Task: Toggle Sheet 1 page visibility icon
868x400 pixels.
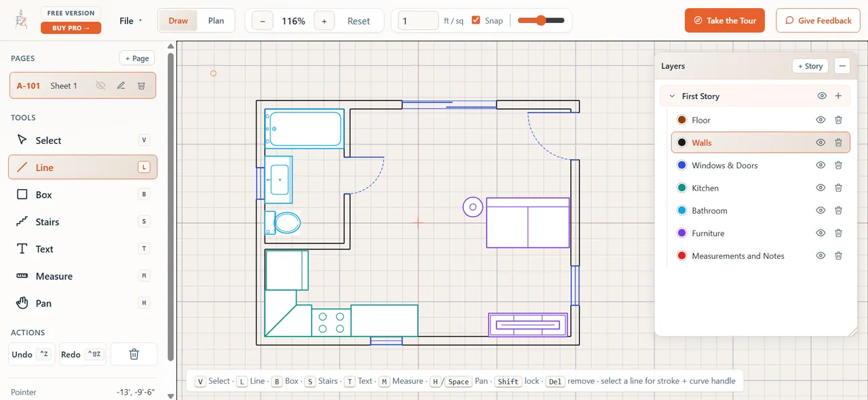Action: pyautogui.click(x=100, y=85)
